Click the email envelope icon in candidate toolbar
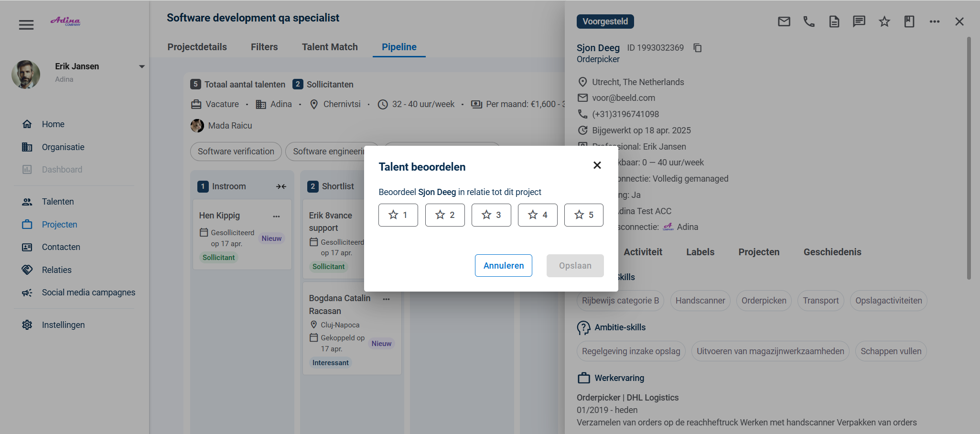 pyautogui.click(x=784, y=22)
